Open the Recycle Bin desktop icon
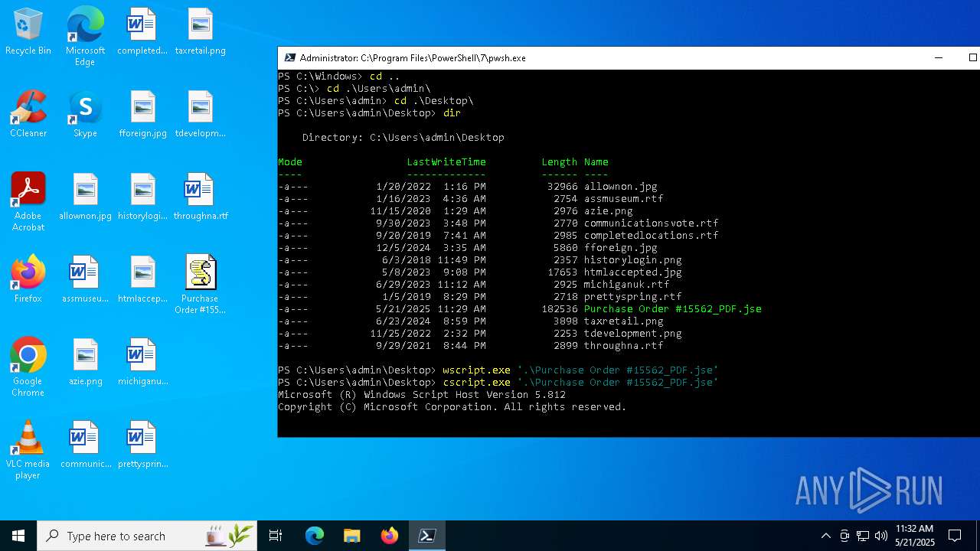Screen dimensions: 980x551 click(x=28, y=32)
